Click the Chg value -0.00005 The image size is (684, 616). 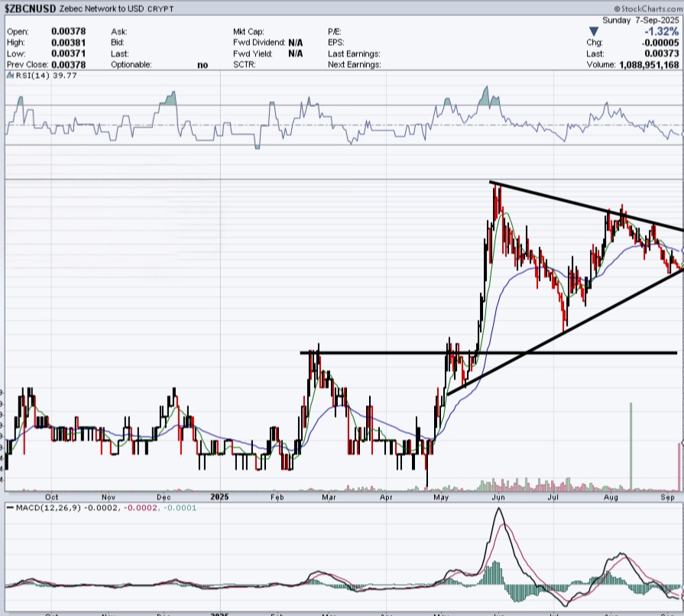tap(660, 42)
